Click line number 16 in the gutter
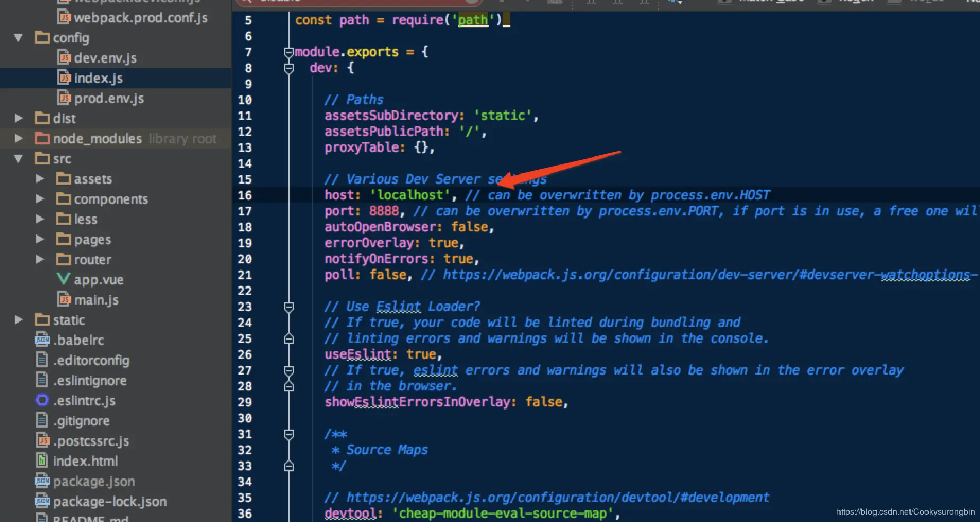980x522 pixels. coord(245,195)
